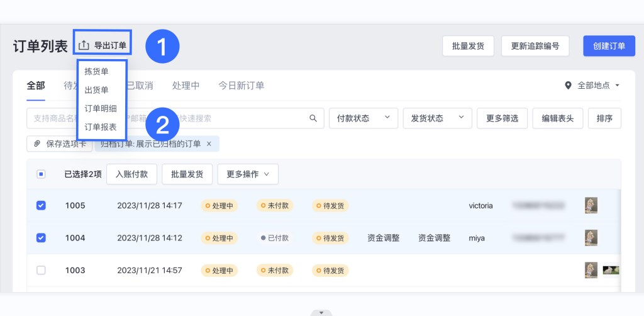Open the 付款状态 dropdown filter
The width and height of the screenshot is (644, 316).
tap(363, 118)
